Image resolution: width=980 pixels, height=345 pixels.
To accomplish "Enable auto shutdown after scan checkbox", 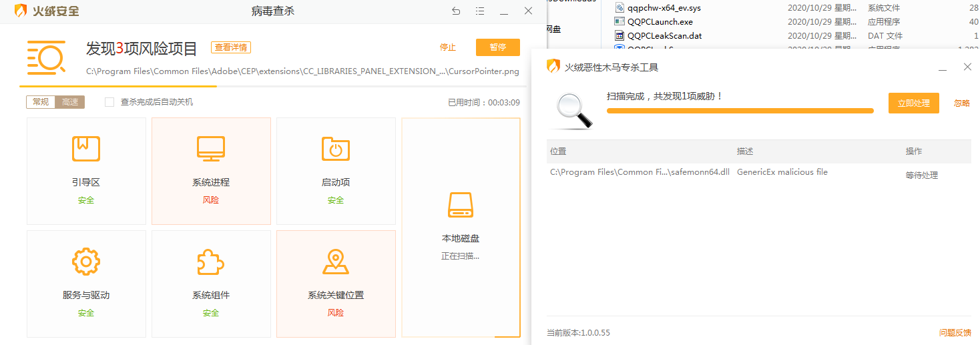I will (109, 102).
